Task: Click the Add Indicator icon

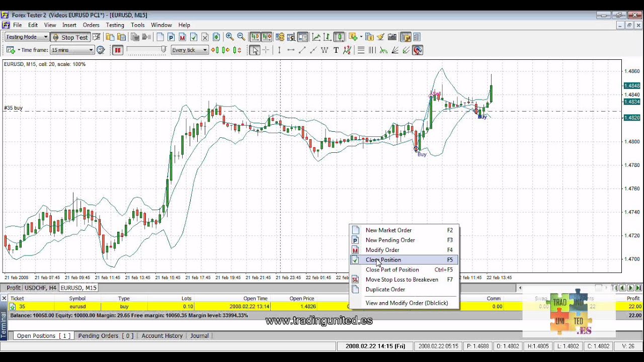Action: pos(353,37)
